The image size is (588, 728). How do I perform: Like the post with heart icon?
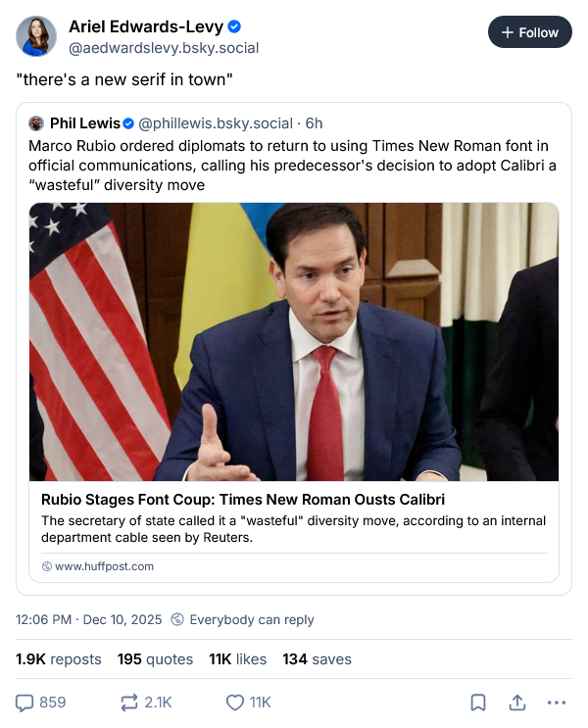pos(235,702)
